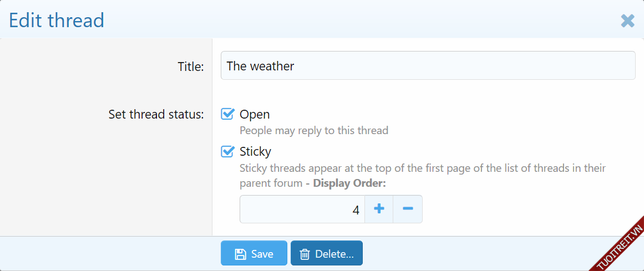Decrease display order with minus icon
Screen dimensions: 644x271
pos(408,209)
